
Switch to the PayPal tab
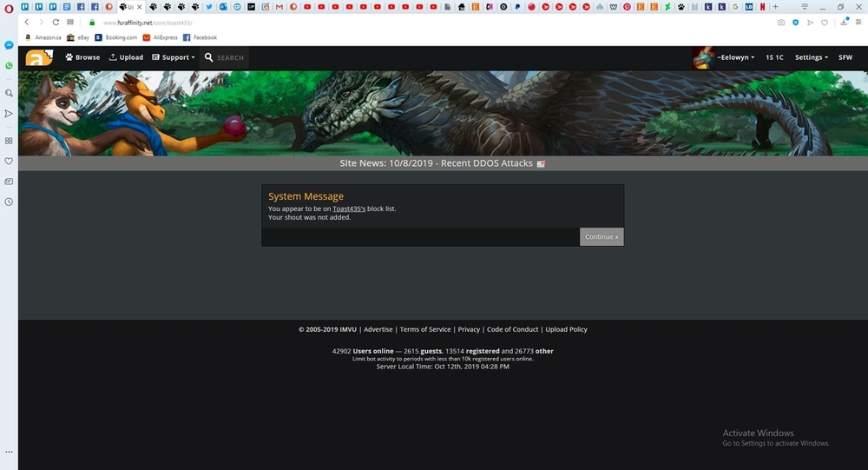tap(517, 7)
